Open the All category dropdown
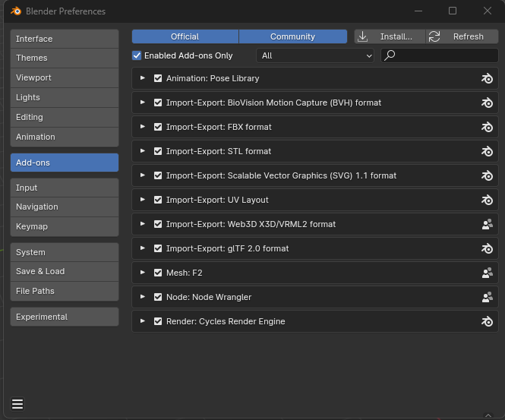The width and height of the screenshot is (505, 420). [x=315, y=55]
